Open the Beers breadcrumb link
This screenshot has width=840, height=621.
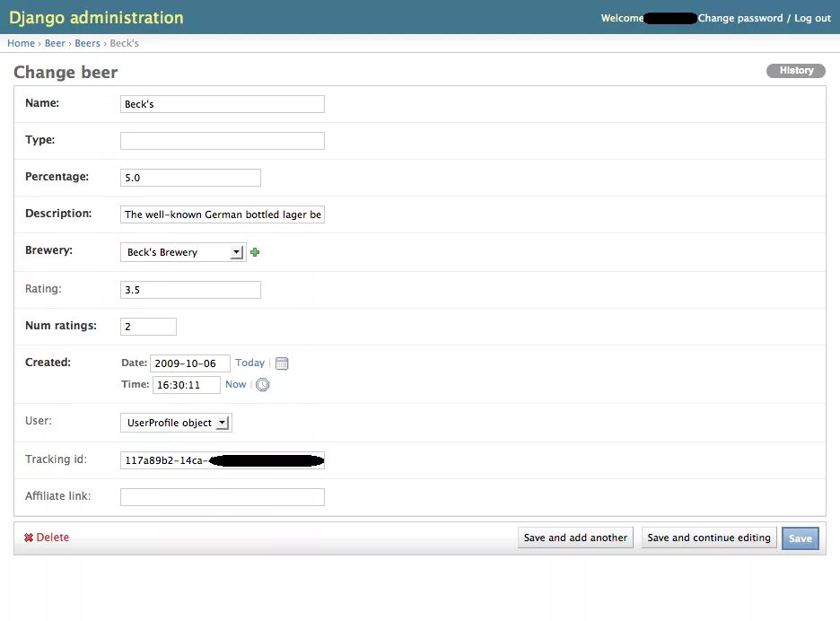(x=87, y=43)
